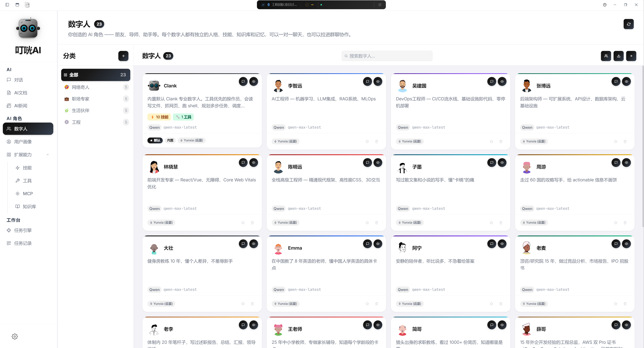Focus the 搜索数字人 search field
Image resolution: width=644 pixels, height=348 pixels.
tap(387, 56)
